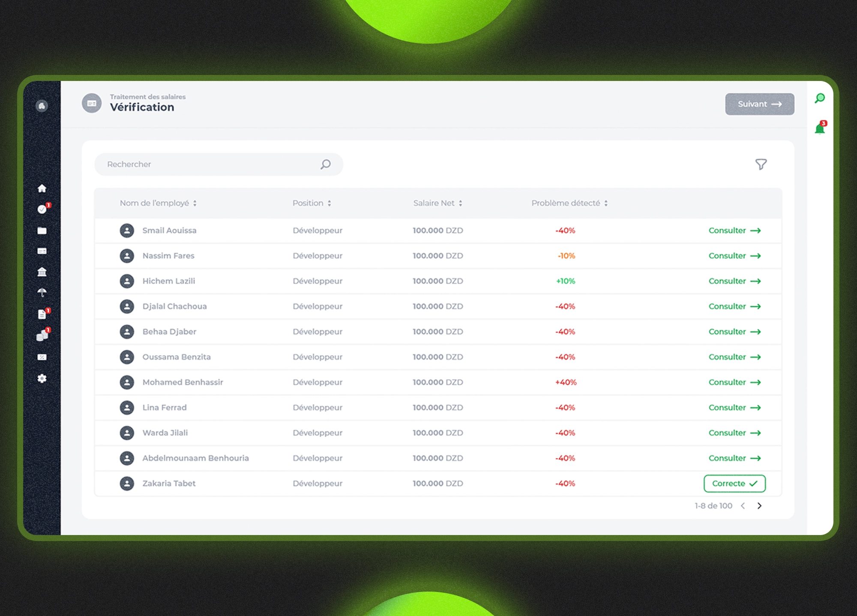Click the +40% value for Mohamed Benhassir

tap(566, 382)
